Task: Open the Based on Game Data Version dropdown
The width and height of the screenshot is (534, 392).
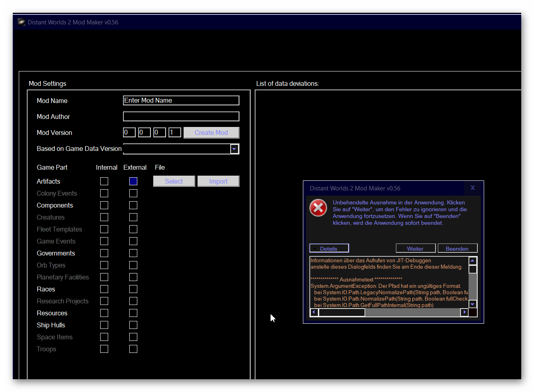Action: [x=235, y=149]
